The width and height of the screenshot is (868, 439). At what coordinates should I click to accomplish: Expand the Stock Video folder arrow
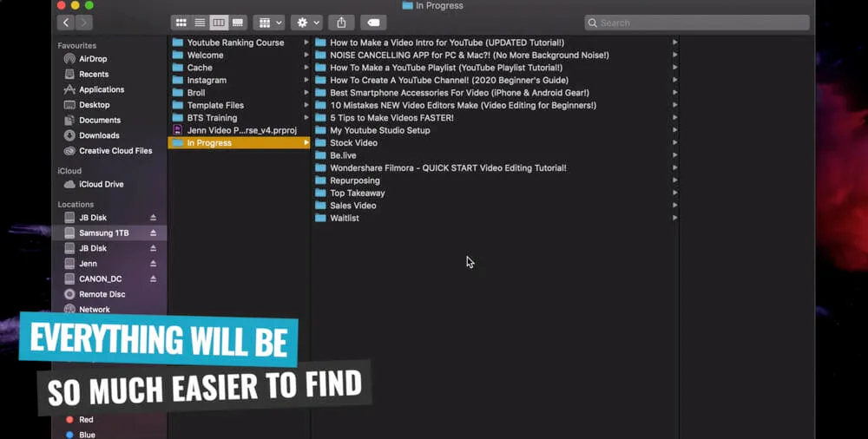675,143
